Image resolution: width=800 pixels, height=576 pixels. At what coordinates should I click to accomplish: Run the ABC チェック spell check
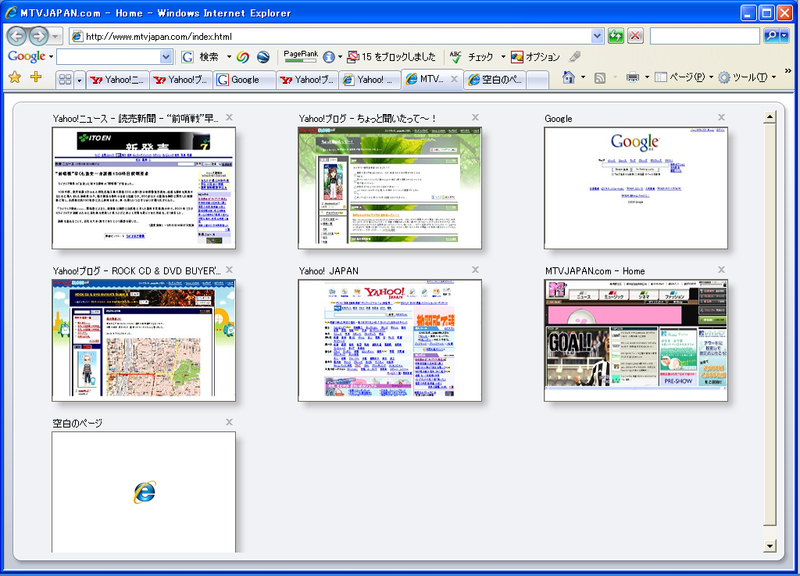(x=471, y=57)
